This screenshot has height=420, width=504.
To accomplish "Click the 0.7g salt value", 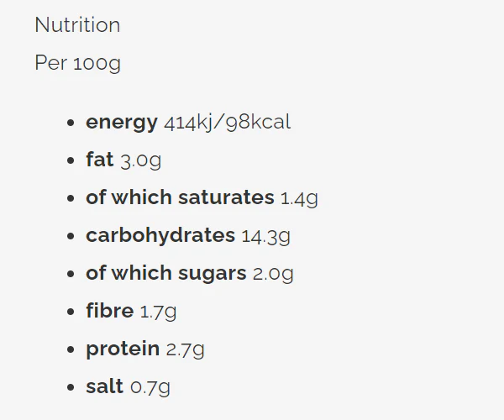I will pyautogui.click(x=150, y=387).
